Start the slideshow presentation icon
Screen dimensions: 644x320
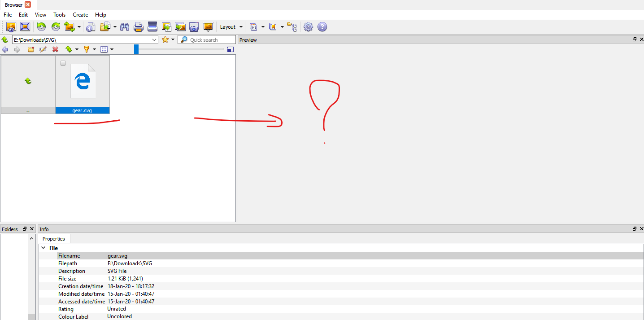pyautogui.click(x=208, y=27)
